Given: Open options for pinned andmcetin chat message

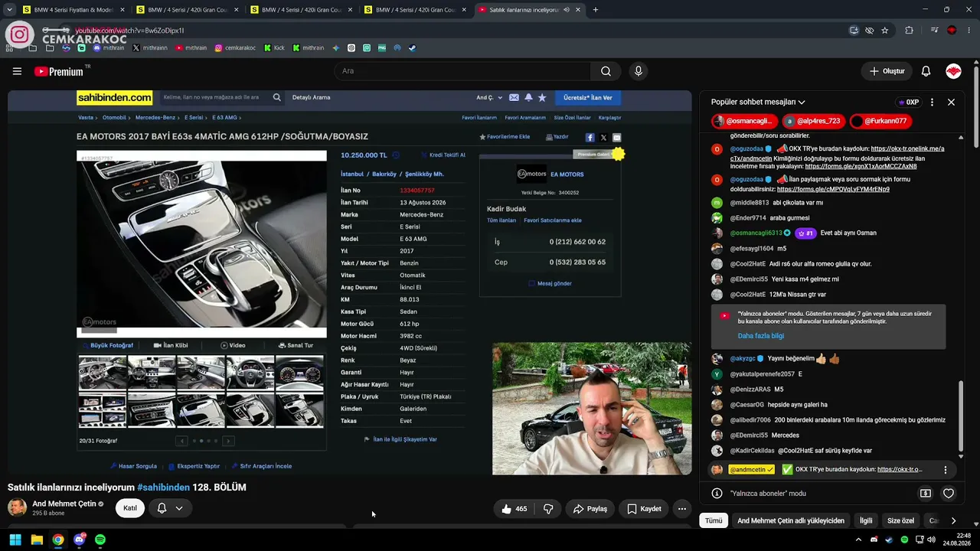Looking at the screenshot, I should pyautogui.click(x=945, y=470).
